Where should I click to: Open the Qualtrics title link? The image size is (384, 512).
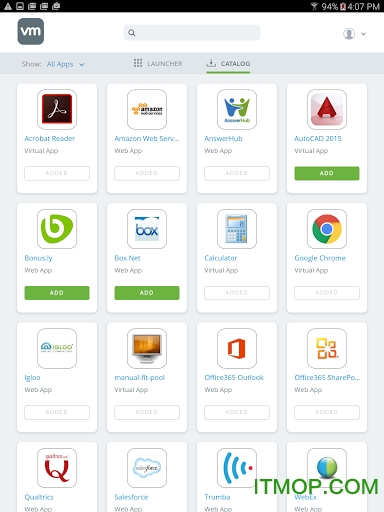coord(39,497)
